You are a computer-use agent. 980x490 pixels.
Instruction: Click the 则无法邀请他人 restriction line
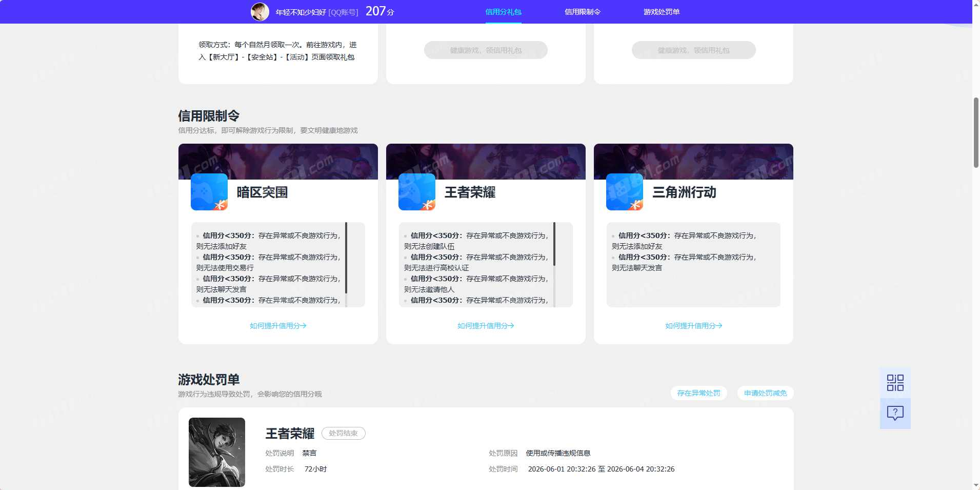429,289
